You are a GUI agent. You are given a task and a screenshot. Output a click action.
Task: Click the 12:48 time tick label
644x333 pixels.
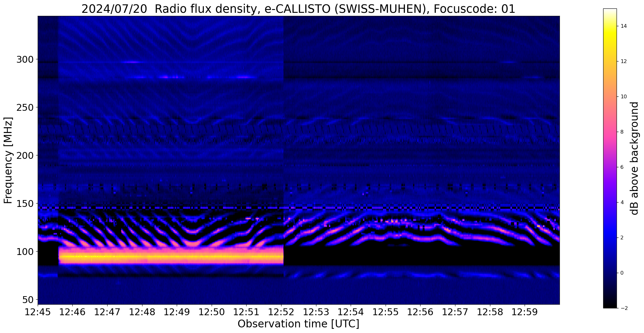click(142, 312)
